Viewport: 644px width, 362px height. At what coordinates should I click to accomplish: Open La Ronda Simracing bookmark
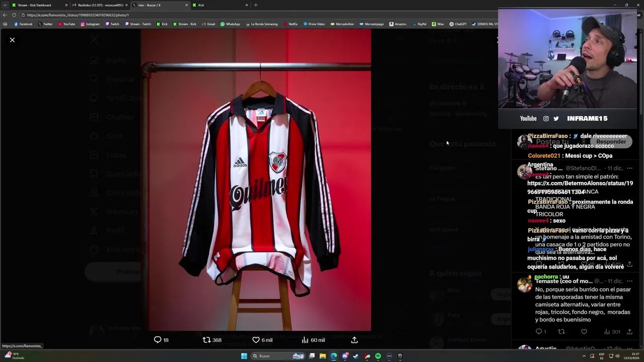point(262,24)
